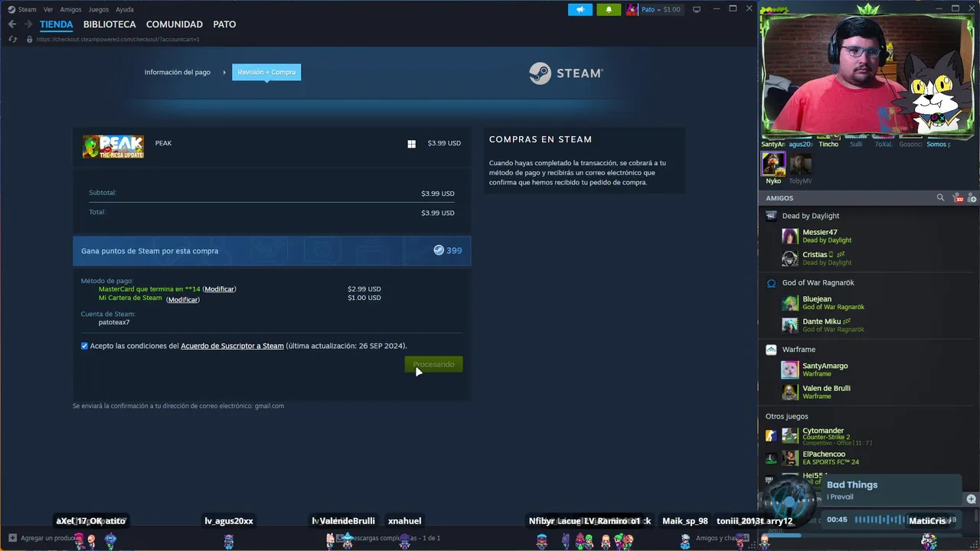Go to the COMUNIDAD tab
980x551 pixels.
pos(175,24)
